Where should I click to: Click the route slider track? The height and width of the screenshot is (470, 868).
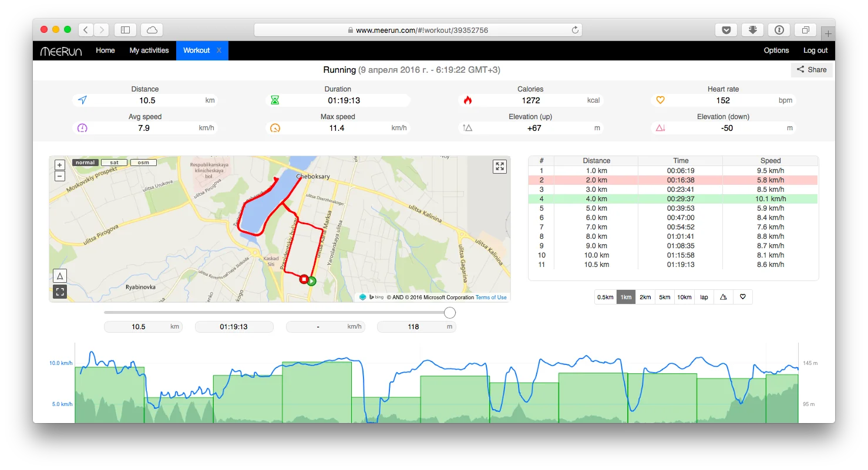point(276,313)
